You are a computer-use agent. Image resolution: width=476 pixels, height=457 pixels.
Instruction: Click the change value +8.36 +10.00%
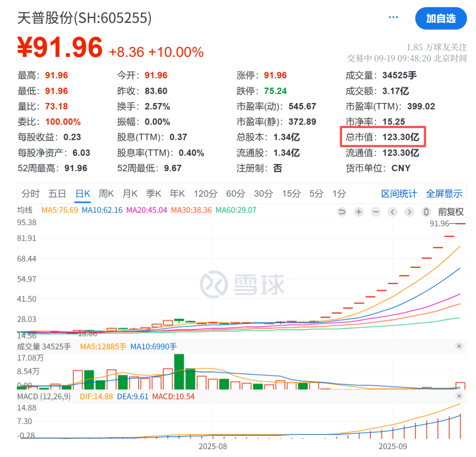(x=156, y=52)
